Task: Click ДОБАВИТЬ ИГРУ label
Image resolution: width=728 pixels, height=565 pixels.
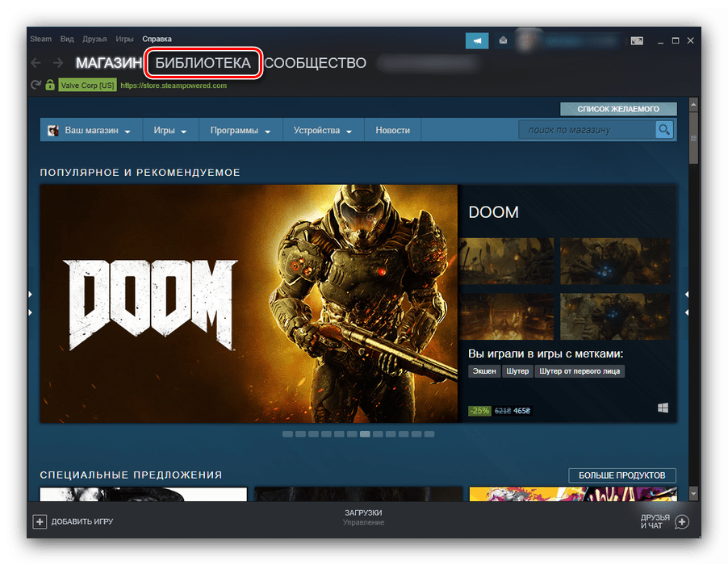Action: (82, 521)
